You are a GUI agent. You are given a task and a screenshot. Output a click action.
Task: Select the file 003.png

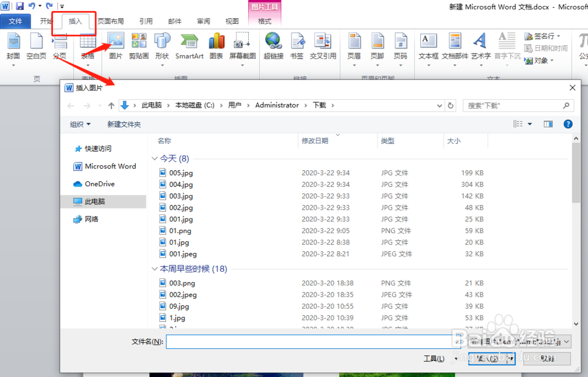[177, 283]
